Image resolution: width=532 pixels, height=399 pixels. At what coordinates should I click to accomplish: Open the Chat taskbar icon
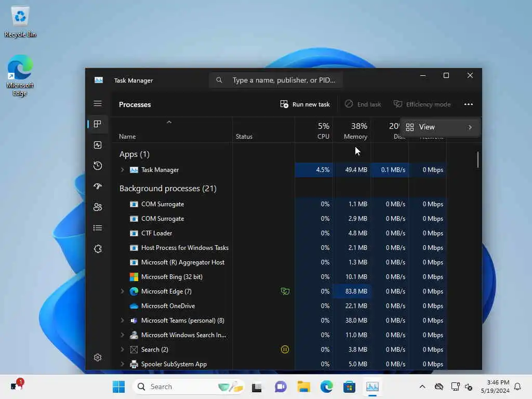pos(281,387)
